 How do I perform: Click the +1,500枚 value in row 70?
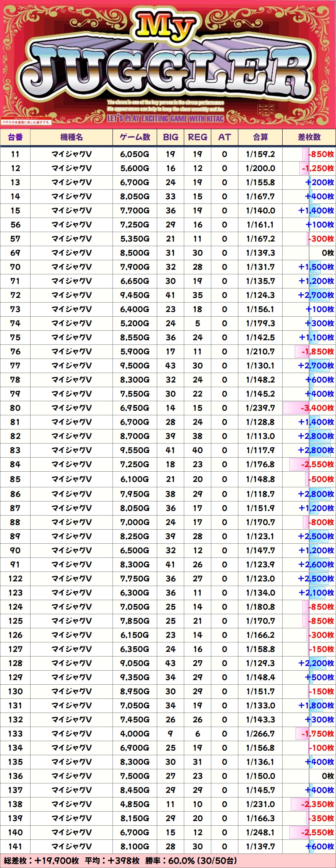(x=316, y=267)
